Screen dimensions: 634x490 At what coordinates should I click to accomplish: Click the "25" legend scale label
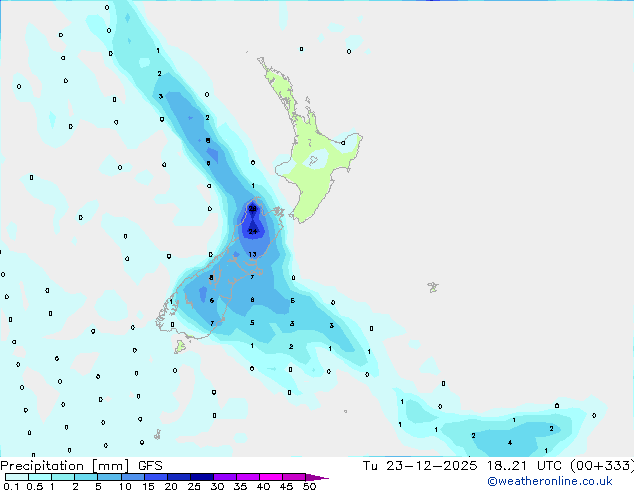(194, 486)
